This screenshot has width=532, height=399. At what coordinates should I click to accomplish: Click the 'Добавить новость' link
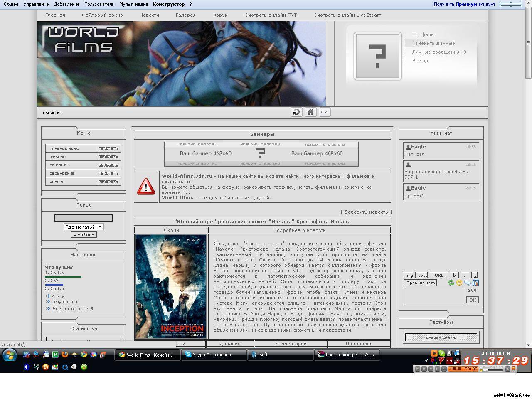(366, 212)
